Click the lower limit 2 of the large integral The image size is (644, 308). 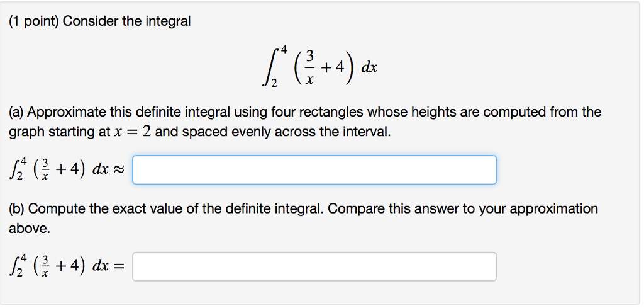[x=274, y=84]
